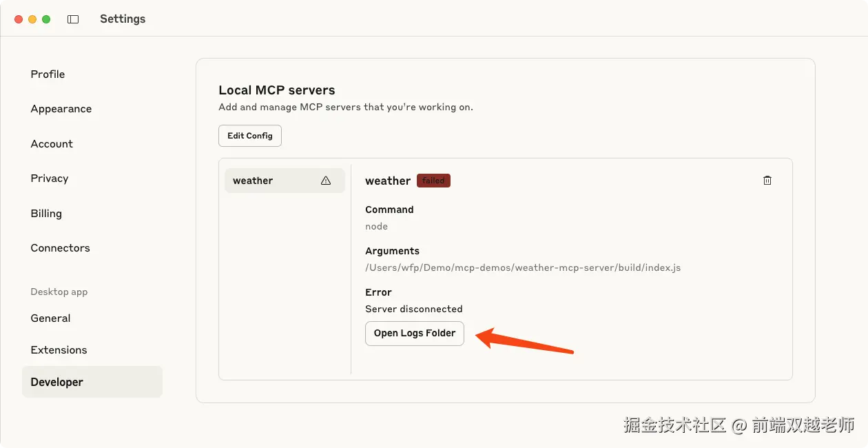The height and width of the screenshot is (448, 868).
Task: Select Connectors in the sidebar
Action: tap(60, 248)
